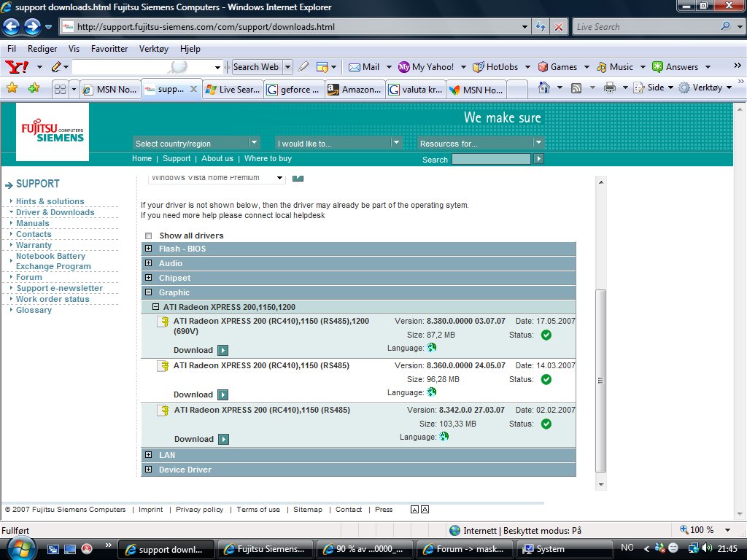Screen dimensions: 747x560
Task: Expand the Device Driver section
Action: (149, 470)
